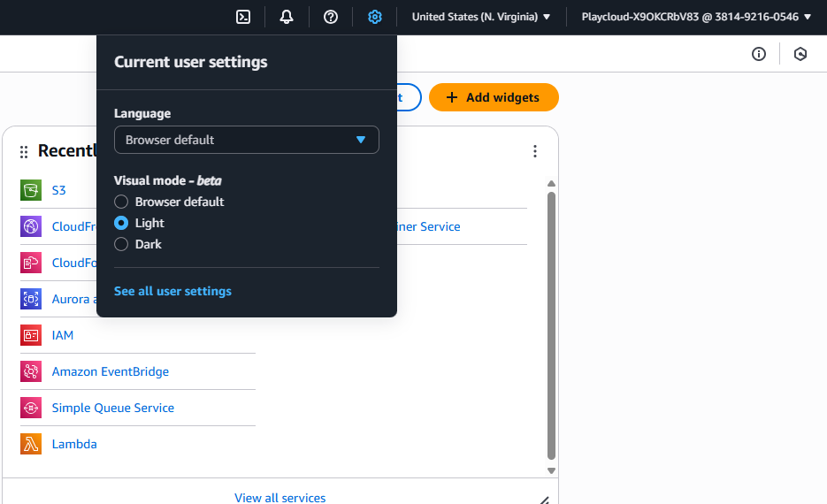The height and width of the screenshot is (504, 827).
Task: Click the hexagon icon beside the info icon
Action: click(x=800, y=54)
